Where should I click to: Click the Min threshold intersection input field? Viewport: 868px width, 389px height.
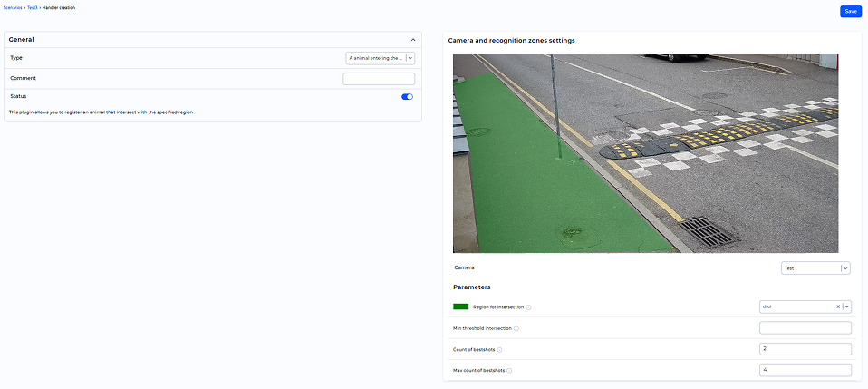tap(805, 328)
